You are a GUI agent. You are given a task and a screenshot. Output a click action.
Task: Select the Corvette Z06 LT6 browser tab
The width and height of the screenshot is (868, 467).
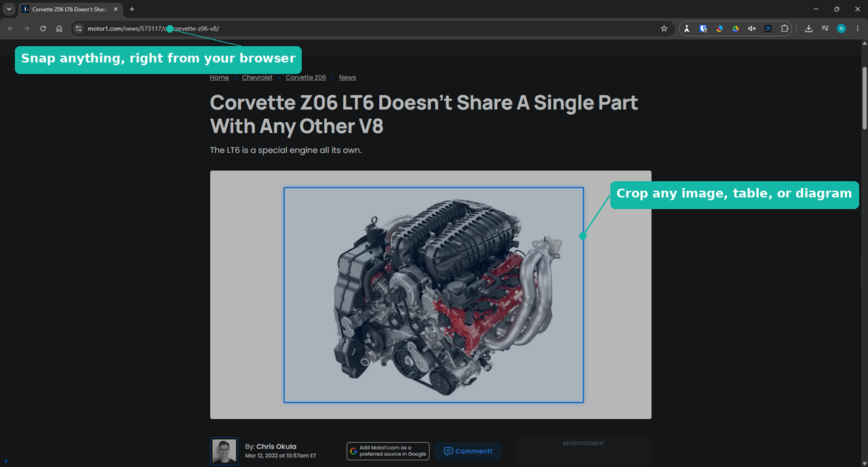click(71, 9)
